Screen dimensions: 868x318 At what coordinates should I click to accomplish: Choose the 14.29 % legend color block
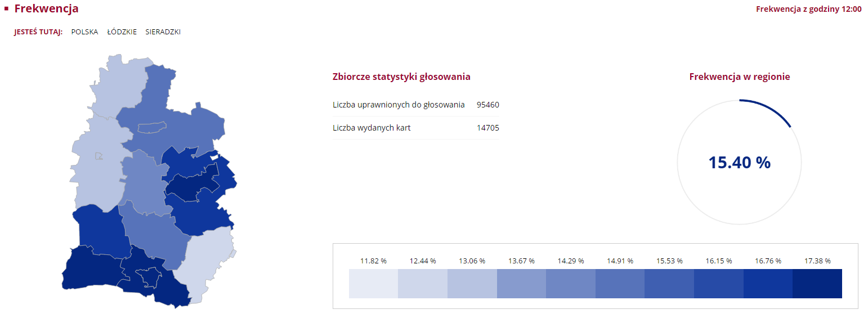point(571,283)
